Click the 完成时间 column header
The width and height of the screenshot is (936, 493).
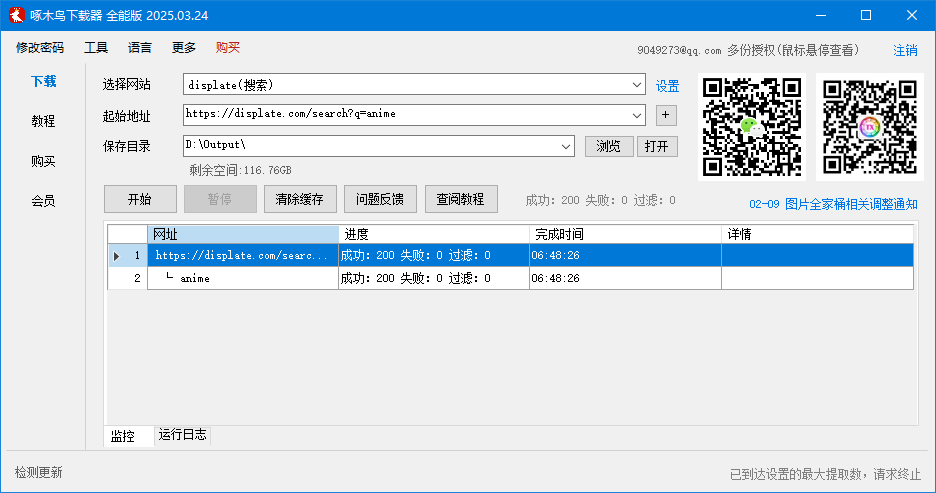tap(626, 234)
